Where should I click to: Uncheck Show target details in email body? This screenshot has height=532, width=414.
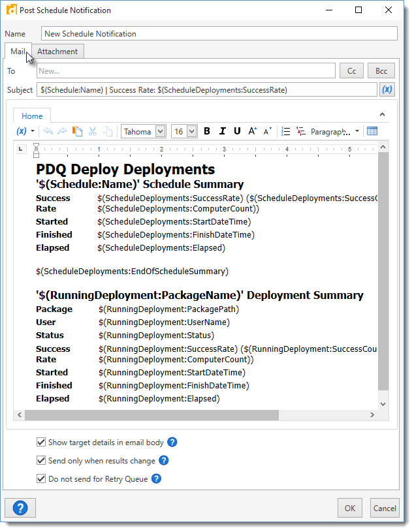(x=42, y=443)
